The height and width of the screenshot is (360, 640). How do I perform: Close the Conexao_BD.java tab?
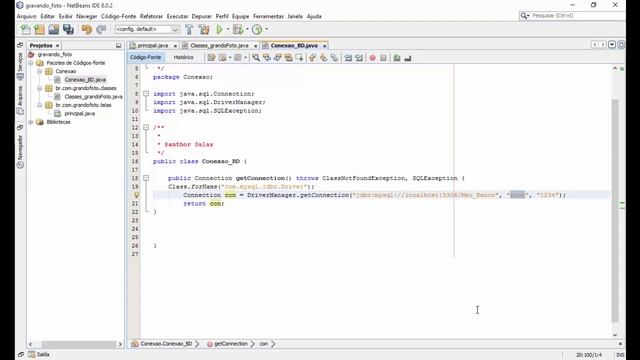point(324,46)
